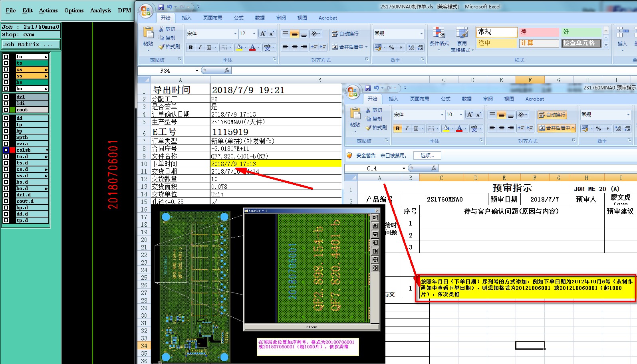Switch to 公式 tab in front Excel window
The width and height of the screenshot is (637, 364).
[x=445, y=99]
